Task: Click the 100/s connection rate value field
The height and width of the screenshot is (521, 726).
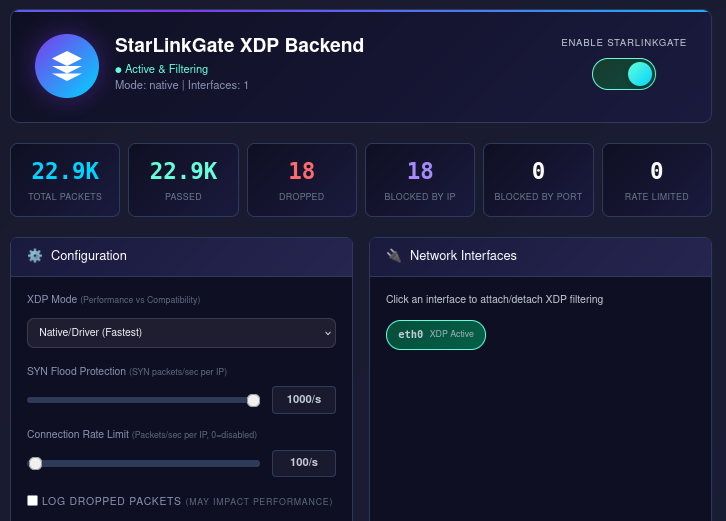Action: tap(304, 463)
